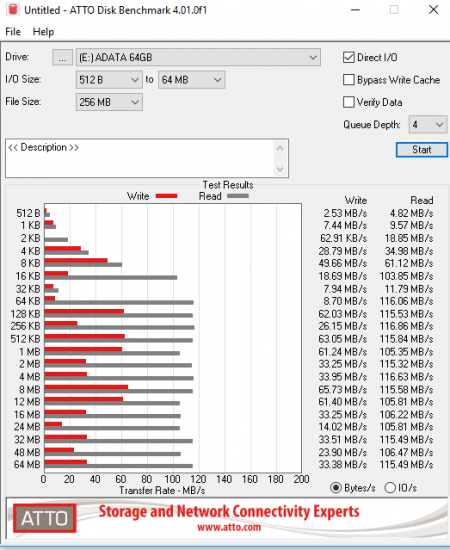Click the Write column header in results
The width and height of the screenshot is (450, 550).
click(356, 201)
